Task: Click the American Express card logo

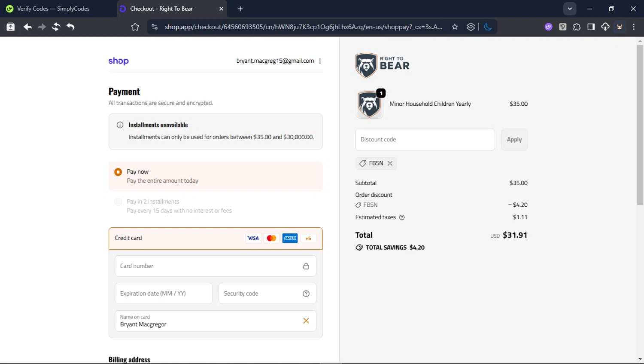Action: pos(290,239)
